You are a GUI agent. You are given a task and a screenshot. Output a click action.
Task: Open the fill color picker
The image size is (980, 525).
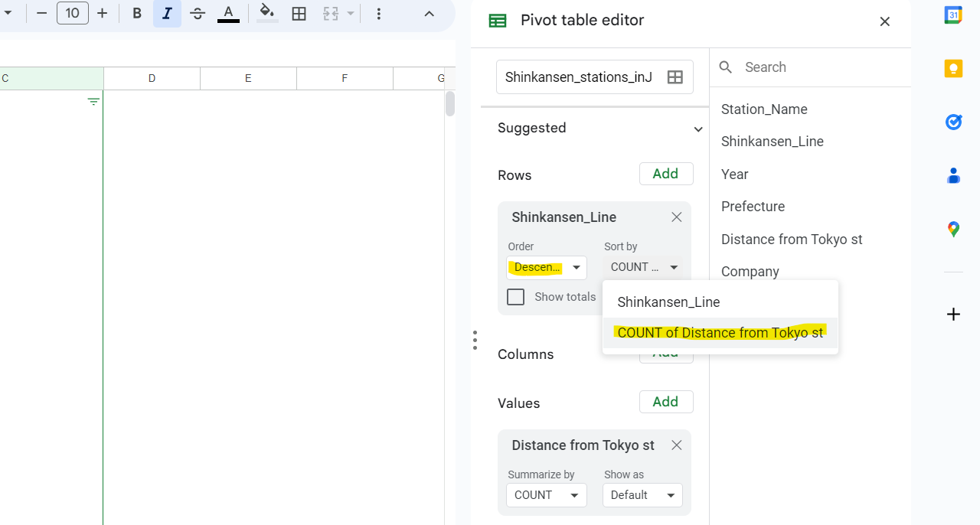coord(267,14)
